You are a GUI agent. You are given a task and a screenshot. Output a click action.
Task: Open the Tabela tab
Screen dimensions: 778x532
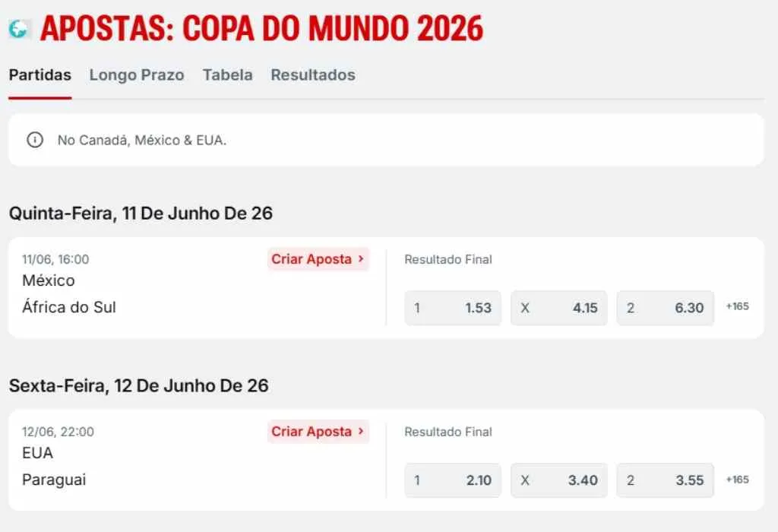coord(227,74)
